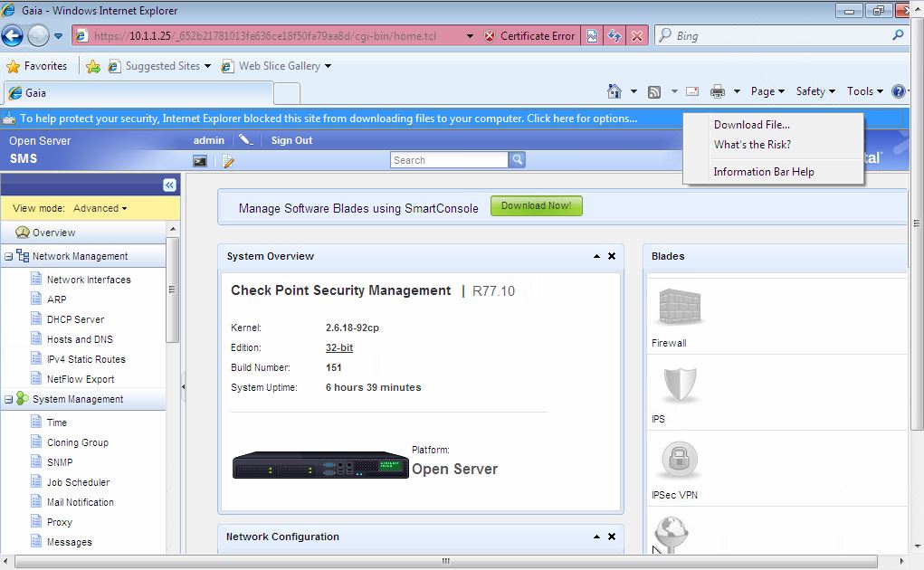This screenshot has height=570, width=924.
Task: Click the Favorites star icon
Action: click(16, 66)
